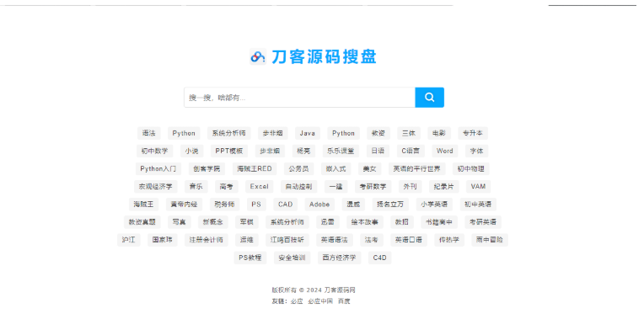Select the 绘本故事 tag
This screenshot has width=644, height=335.
tap(365, 222)
